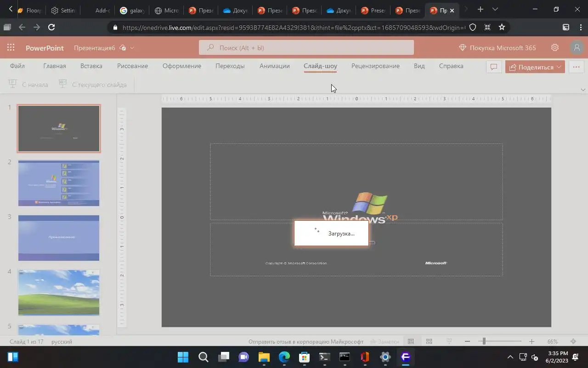Click the Слайд 1 из 17 status text

pyautogui.click(x=27, y=341)
